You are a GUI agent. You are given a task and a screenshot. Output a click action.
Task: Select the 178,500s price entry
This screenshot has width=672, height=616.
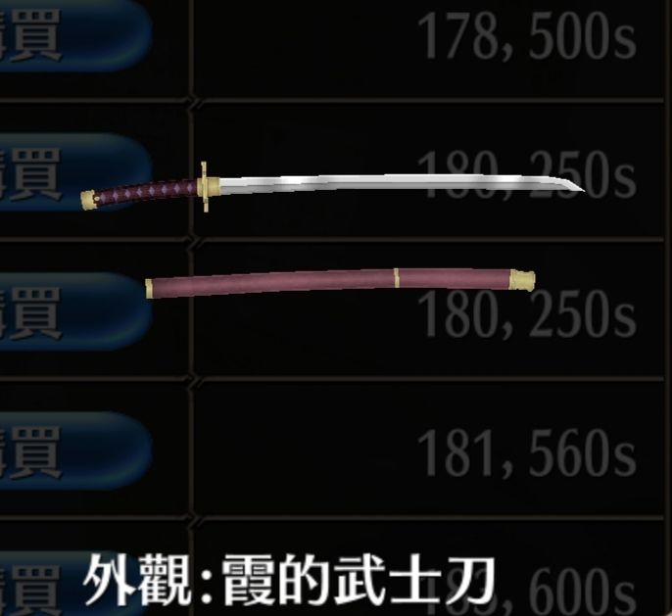pyautogui.click(x=526, y=36)
